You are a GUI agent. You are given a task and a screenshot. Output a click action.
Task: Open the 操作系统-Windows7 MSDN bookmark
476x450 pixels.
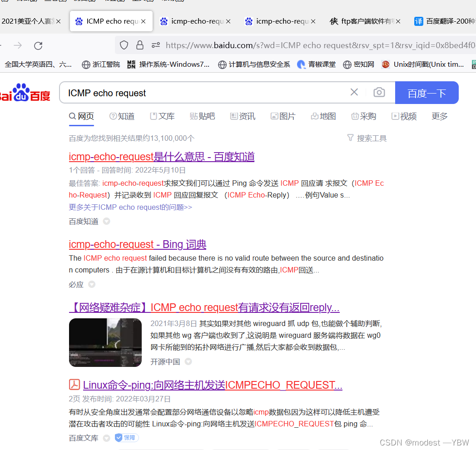pos(169,64)
